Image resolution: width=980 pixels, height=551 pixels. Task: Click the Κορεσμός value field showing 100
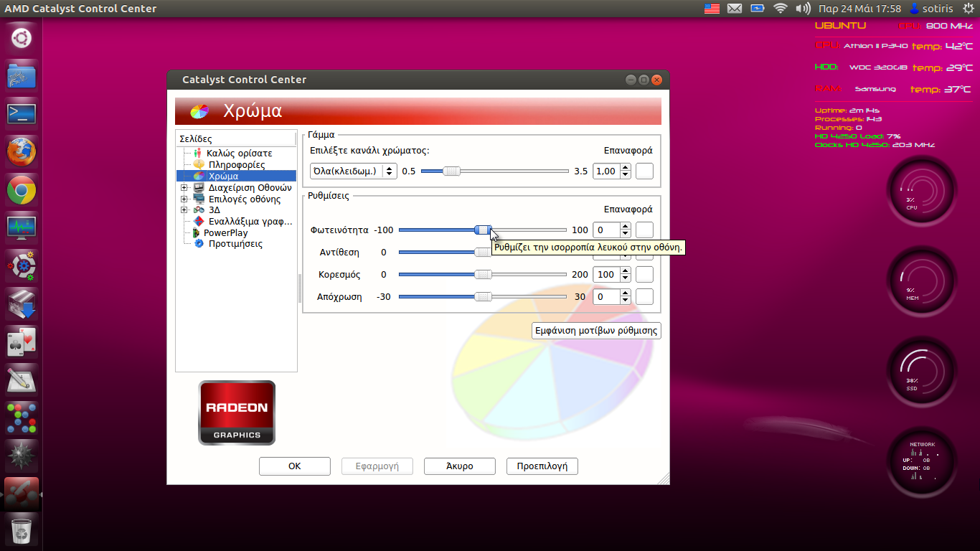pyautogui.click(x=607, y=274)
